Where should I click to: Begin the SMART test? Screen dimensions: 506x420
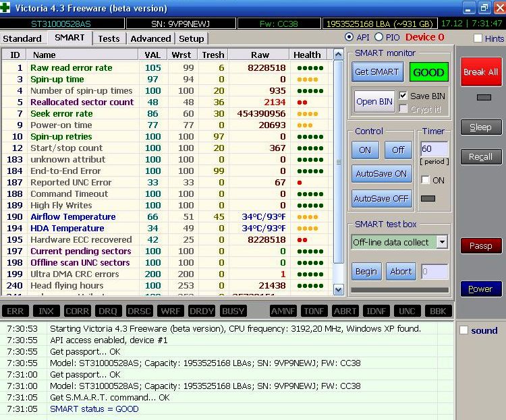(x=366, y=271)
